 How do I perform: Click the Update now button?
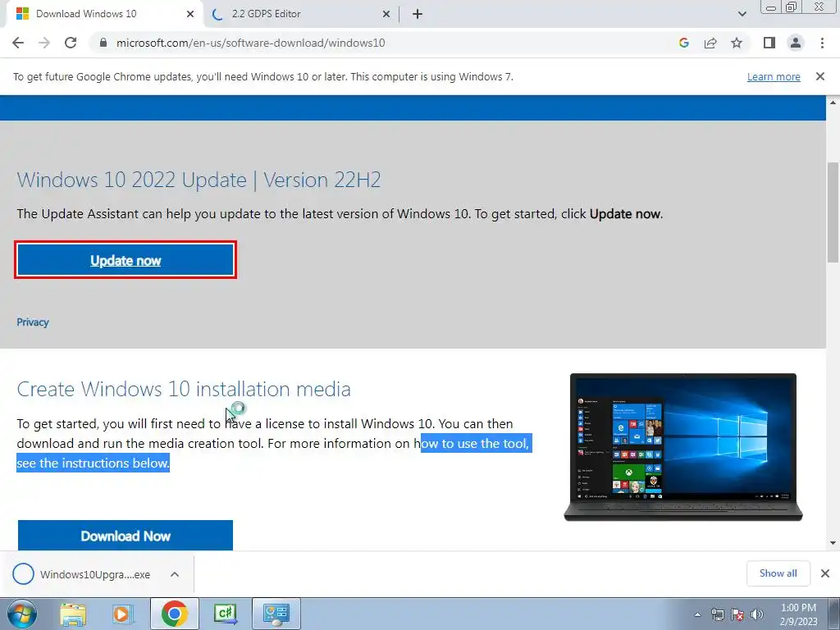coord(126,260)
